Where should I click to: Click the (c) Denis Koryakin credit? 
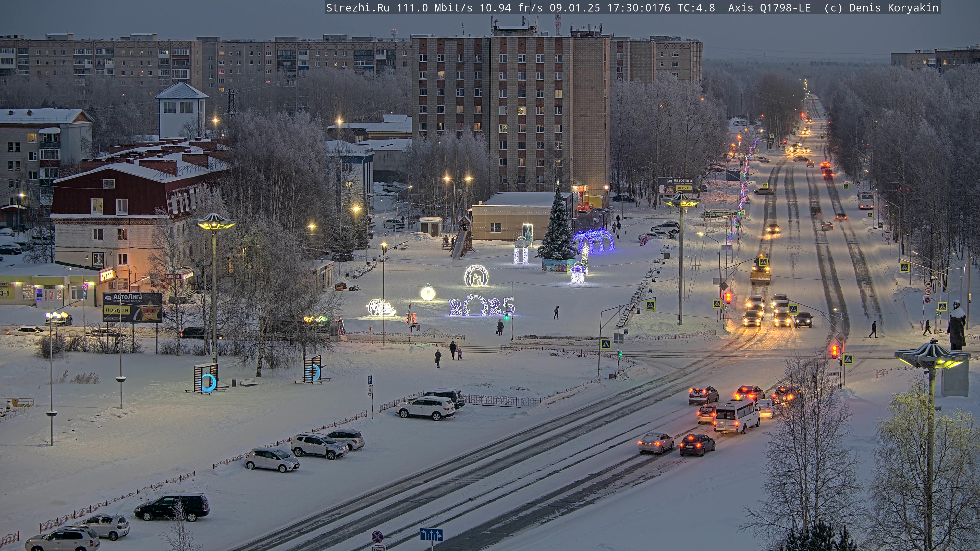(x=881, y=8)
